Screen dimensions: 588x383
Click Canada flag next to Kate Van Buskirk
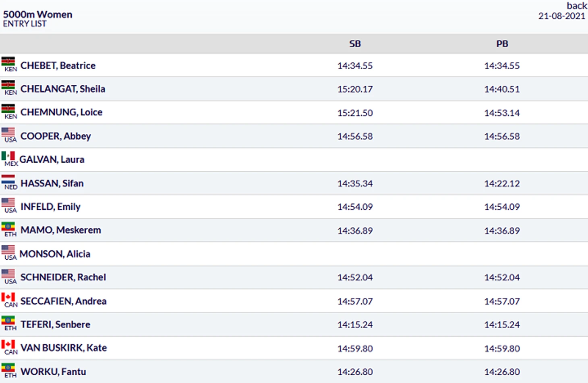[8, 344]
